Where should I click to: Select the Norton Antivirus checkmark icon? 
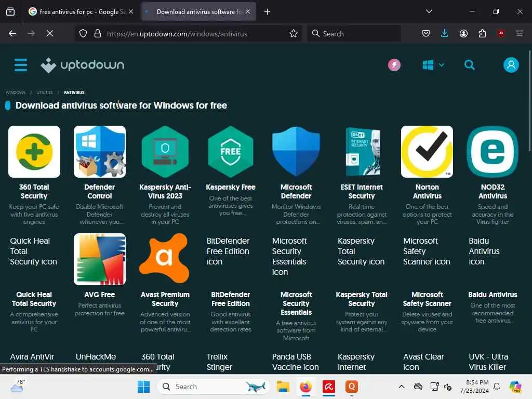pyautogui.click(x=427, y=152)
